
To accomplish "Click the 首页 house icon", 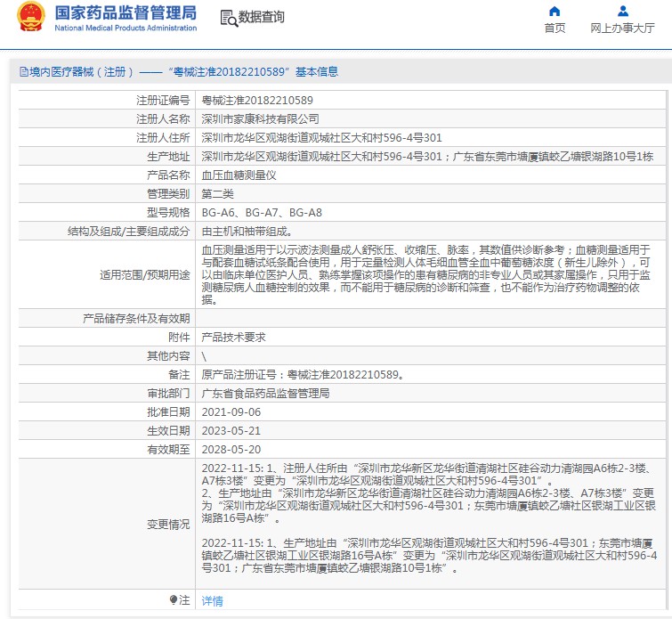I will pyautogui.click(x=555, y=12).
